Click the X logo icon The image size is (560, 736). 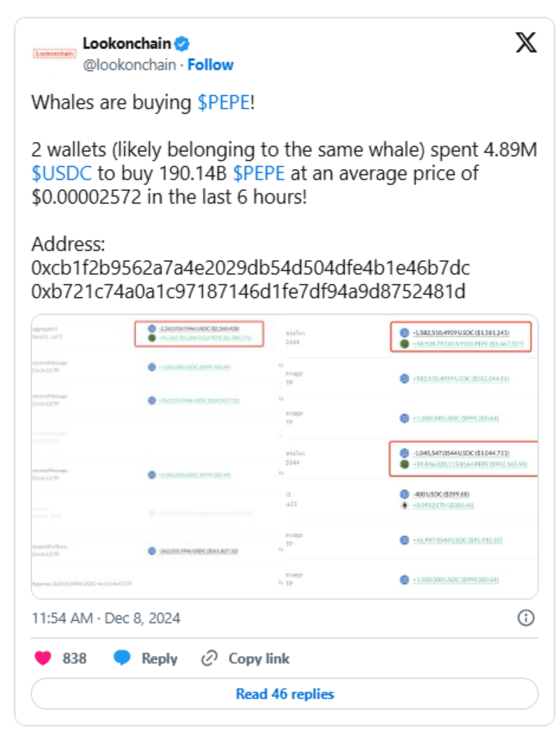click(526, 43)
